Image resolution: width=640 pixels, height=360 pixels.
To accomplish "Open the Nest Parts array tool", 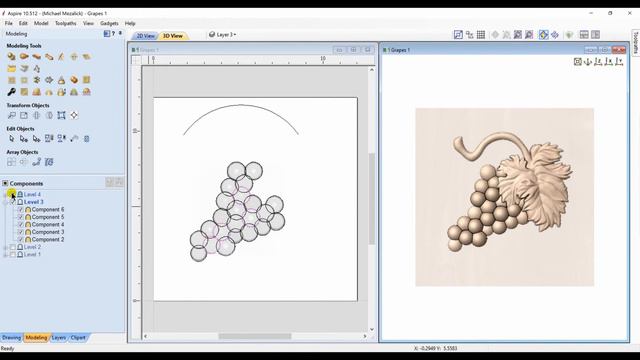I will pyautogui.click(x=49, y=162).
